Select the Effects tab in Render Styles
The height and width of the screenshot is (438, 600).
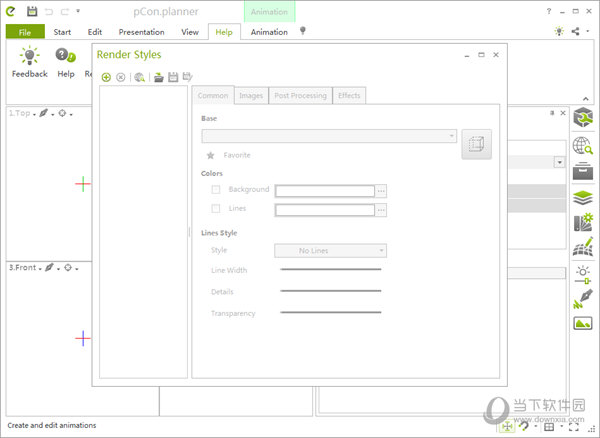[349, 96]
